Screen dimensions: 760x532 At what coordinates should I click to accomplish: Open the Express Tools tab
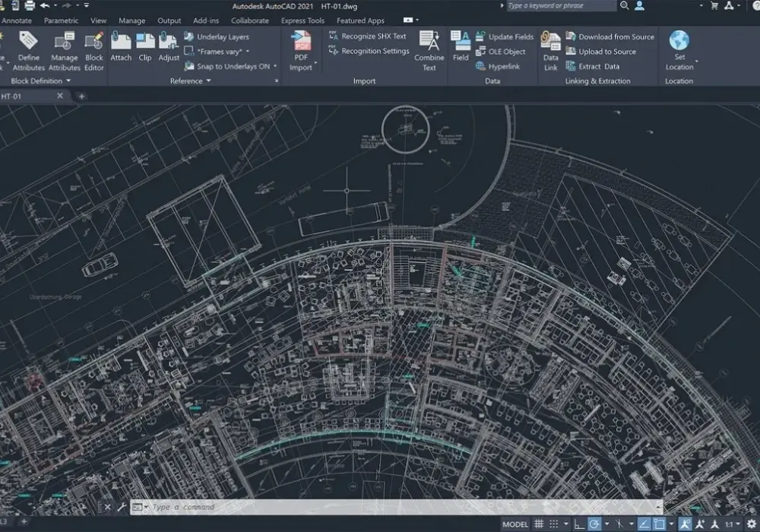tap(302, 21)
